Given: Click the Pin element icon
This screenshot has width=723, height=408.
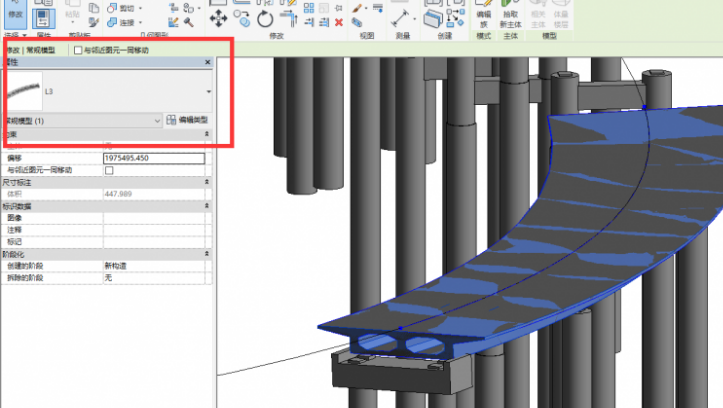Looking at the screenshot, I should click(x=339, y=8).
